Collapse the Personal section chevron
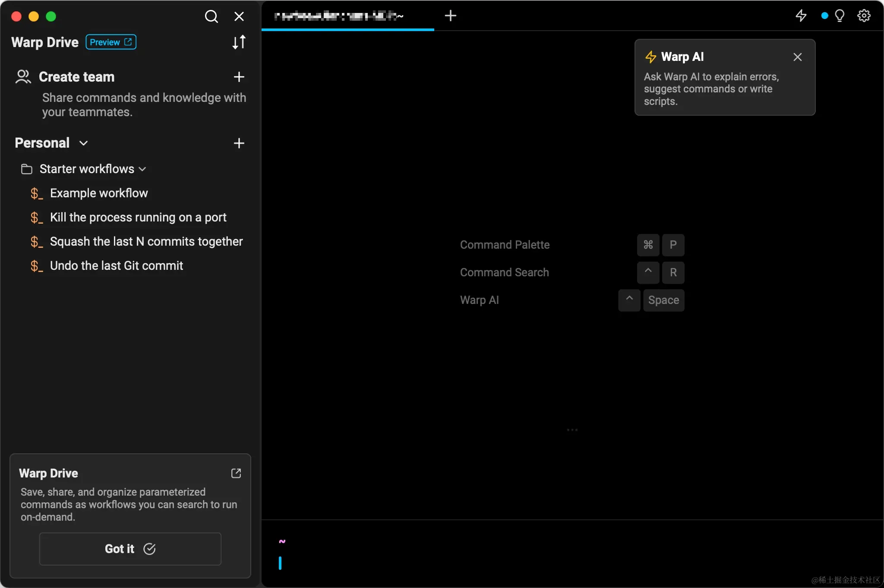884x588 pixels. click(x=84, y=143)
